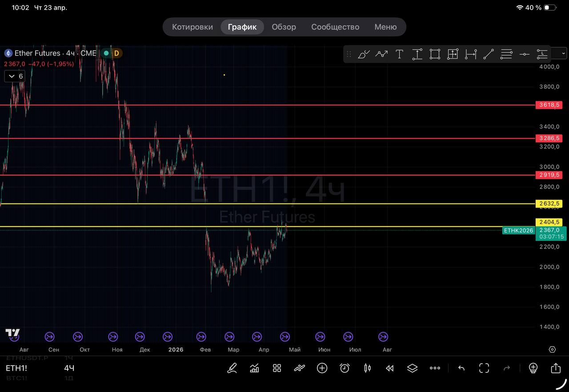Tap the Окт label on time axis
Image resolution: width=569 pixels, height=392 pixels.
coord(85,350)
